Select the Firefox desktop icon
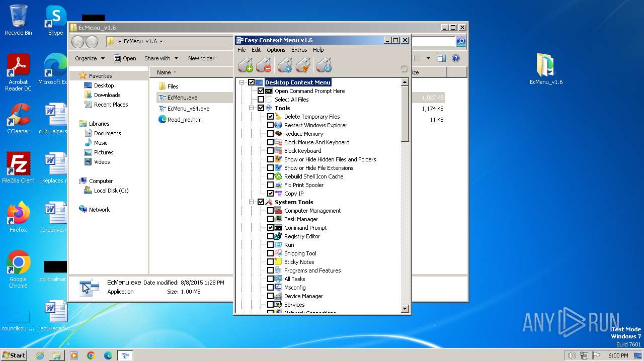 18,217
